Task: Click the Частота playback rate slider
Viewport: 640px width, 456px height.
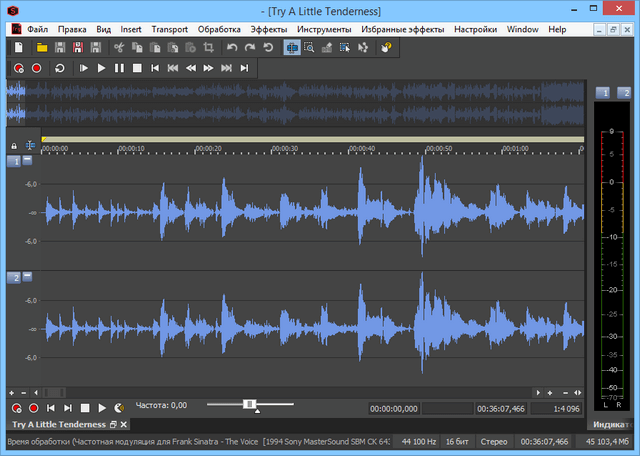Action: pos(250,404)
